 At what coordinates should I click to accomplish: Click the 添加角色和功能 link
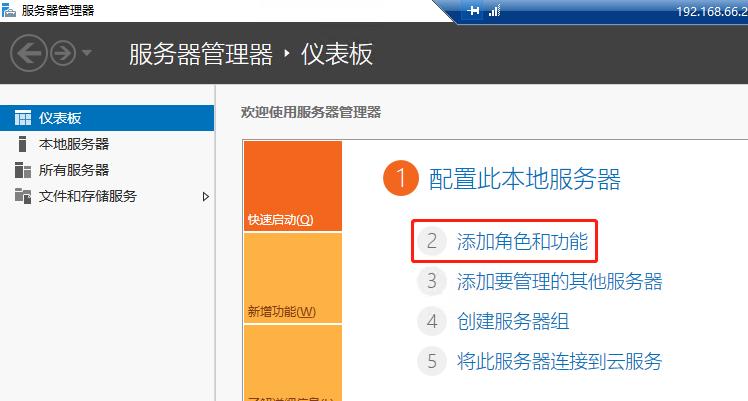[x=521, y=241]
